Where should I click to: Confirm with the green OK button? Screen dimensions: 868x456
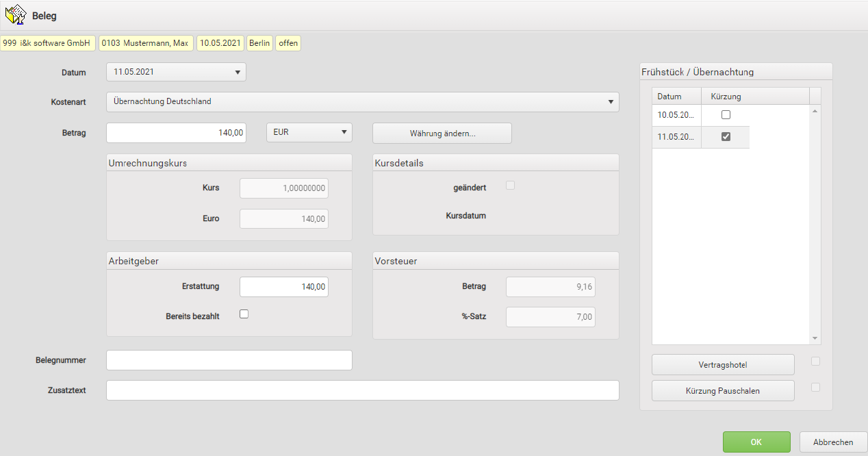tap(756, 442)
